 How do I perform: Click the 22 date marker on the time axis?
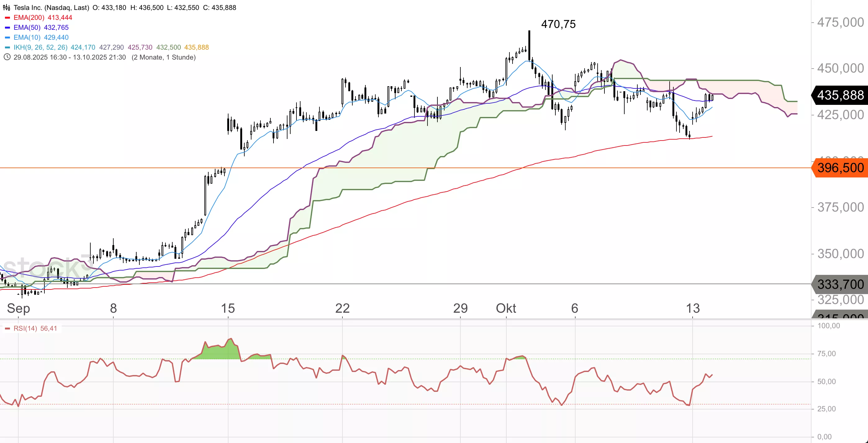click(342, 308)
